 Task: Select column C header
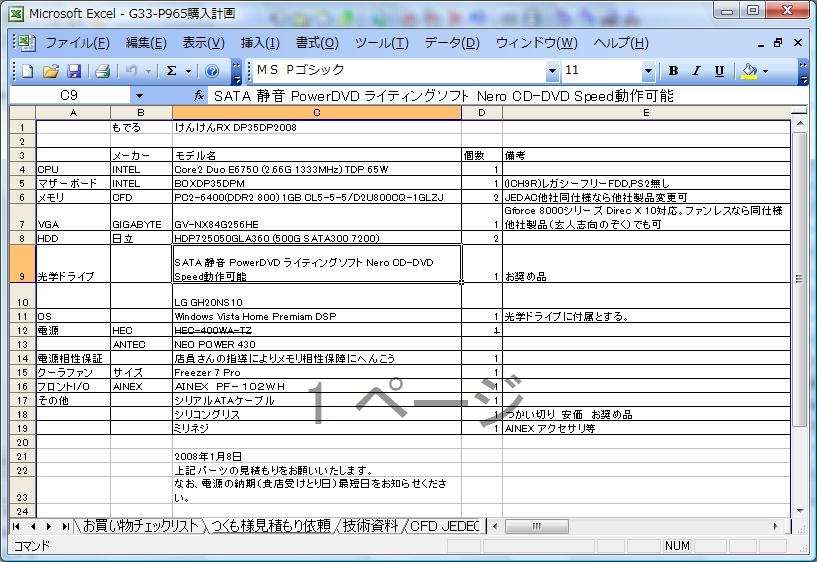pyautogui.click(x=317, y=113)
